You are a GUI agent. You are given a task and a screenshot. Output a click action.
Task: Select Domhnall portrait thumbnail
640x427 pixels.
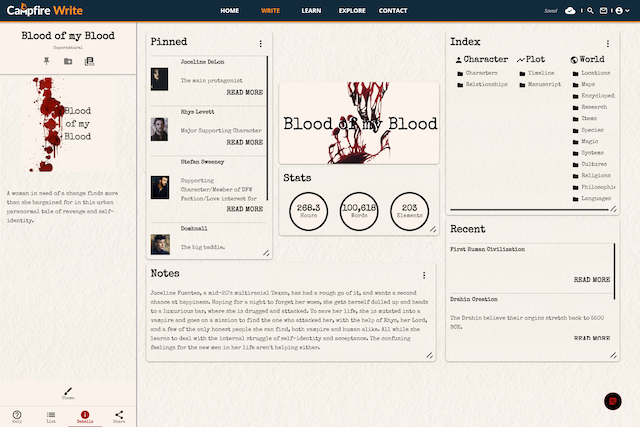click(160, 245)
